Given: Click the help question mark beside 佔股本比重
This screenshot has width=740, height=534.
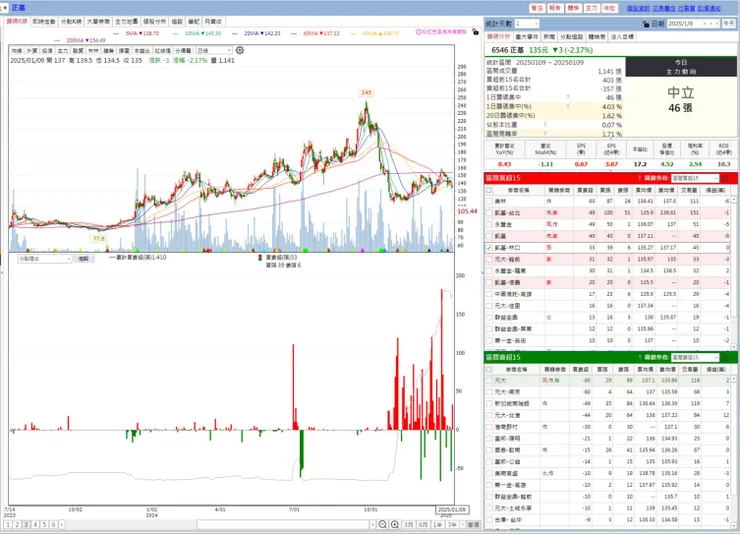Looking at the screenshot, I should coord(545,125).
